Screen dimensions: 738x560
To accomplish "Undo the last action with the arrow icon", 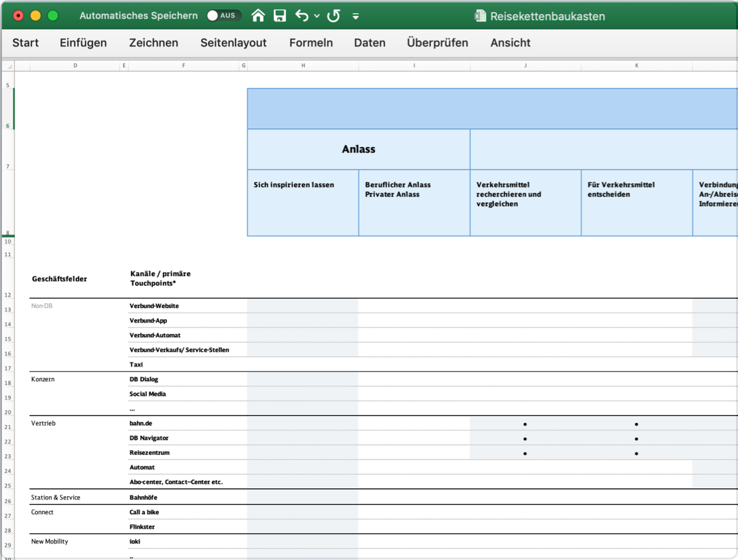I will (302, 15).
